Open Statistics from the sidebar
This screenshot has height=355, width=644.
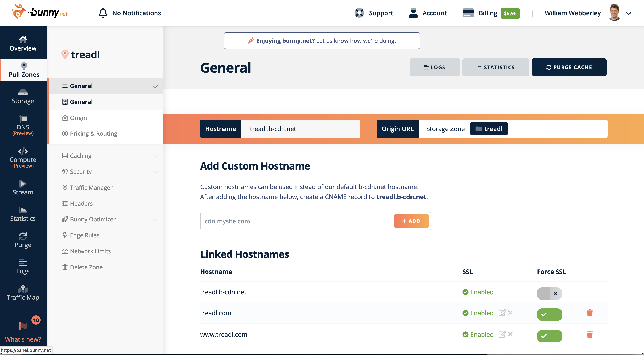(x=23, y=214)
